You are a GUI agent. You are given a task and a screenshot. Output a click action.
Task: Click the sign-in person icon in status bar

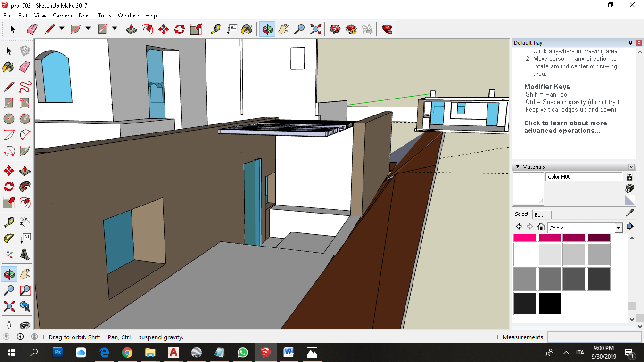point(34,337)
